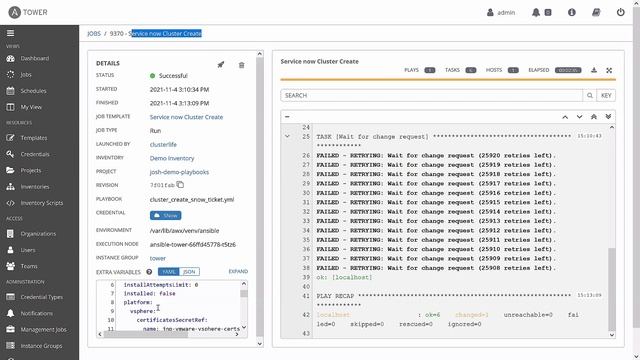The width and height of the screenshot is (640, 360).
Task: Switch extra variables to YAML
Action: pyautogui.click(x=168, y=272)
